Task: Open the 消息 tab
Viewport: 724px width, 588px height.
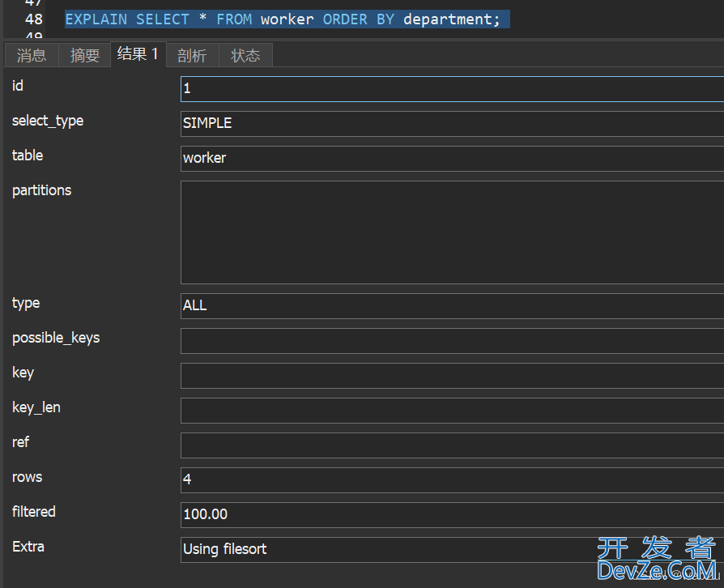Action: point(32,55)
